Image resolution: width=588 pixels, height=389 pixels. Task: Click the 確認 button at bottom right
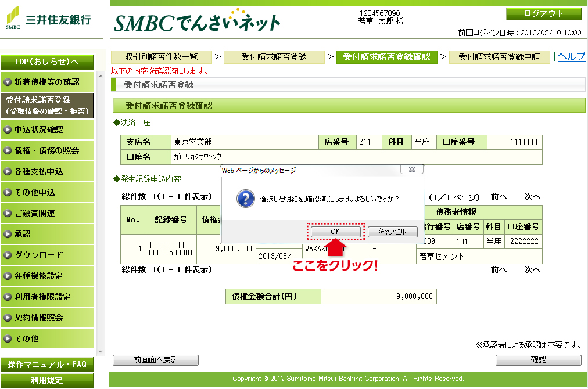pos(539,360)
